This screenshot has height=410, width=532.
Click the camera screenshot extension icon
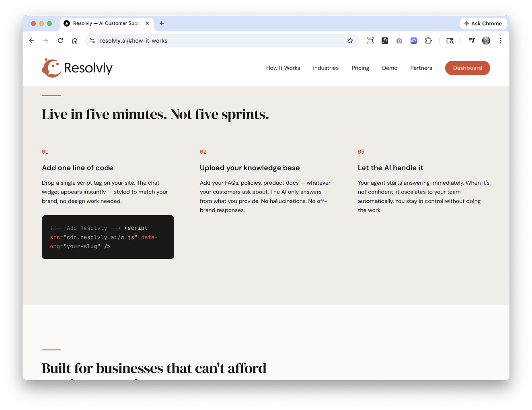399,41
